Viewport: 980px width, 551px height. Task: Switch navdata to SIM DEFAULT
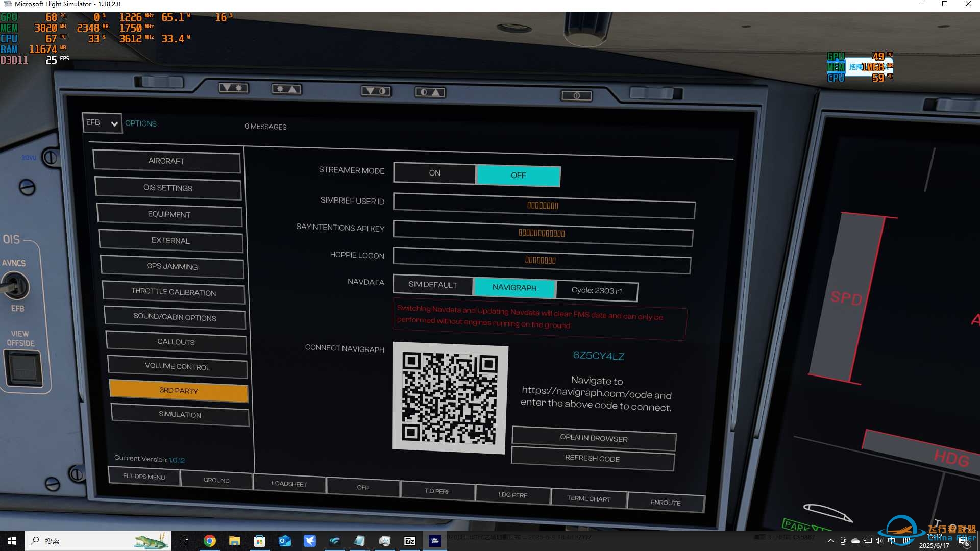coord(433,285)
